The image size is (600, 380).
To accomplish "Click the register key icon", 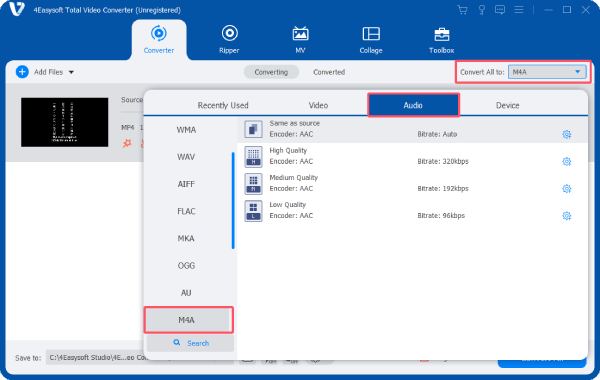I will (x=482, y=10).
